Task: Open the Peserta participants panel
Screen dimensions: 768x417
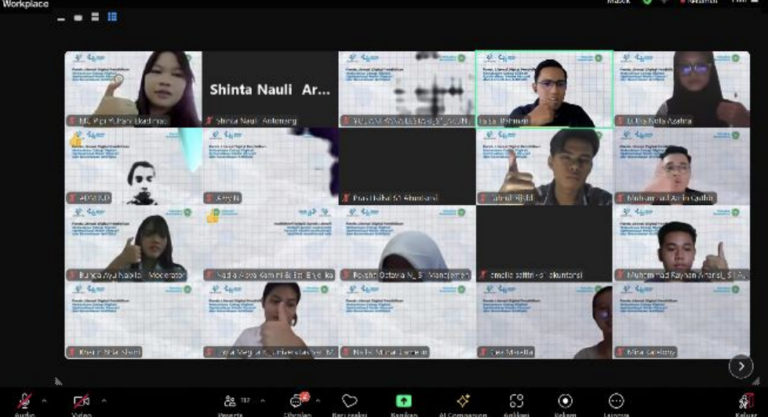Action: click(x=230, y=401)
